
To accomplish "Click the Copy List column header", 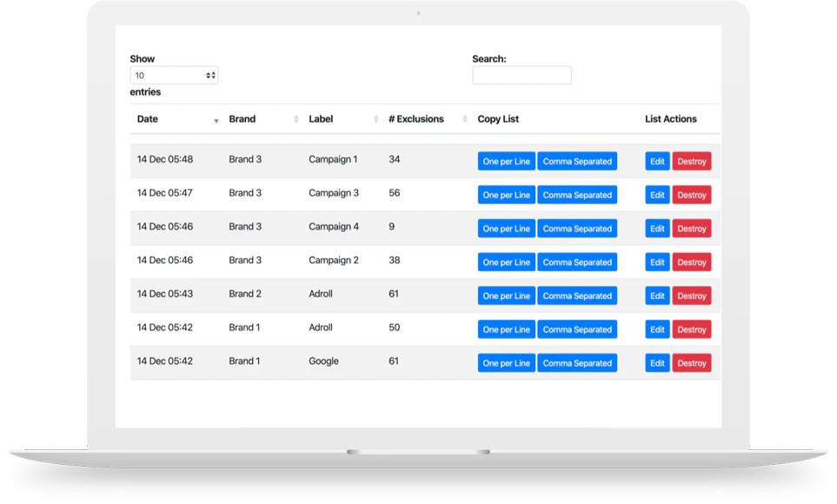I will (498, 119).
